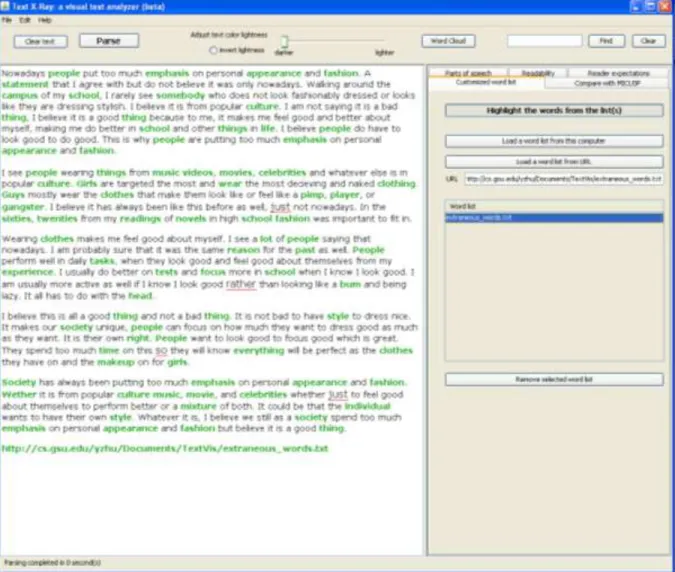Click the URL input field
675x572 pixels.
[x=564, y=179]
